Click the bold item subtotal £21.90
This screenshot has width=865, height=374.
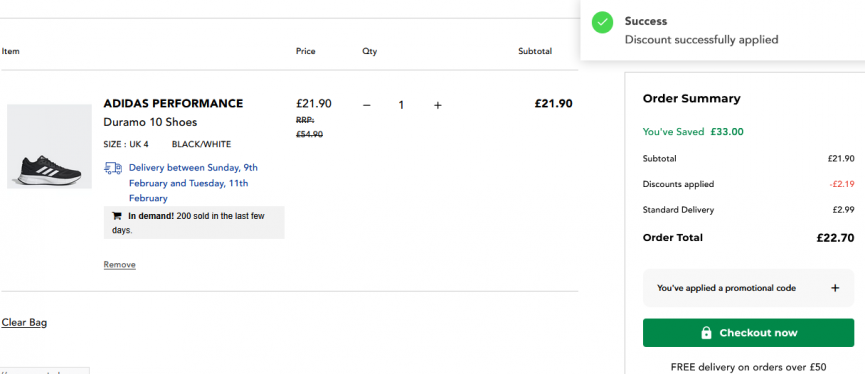point(553,103)
